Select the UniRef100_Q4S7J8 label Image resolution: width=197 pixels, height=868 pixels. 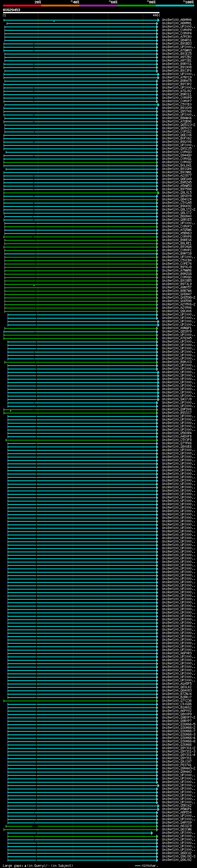[177, 399]
